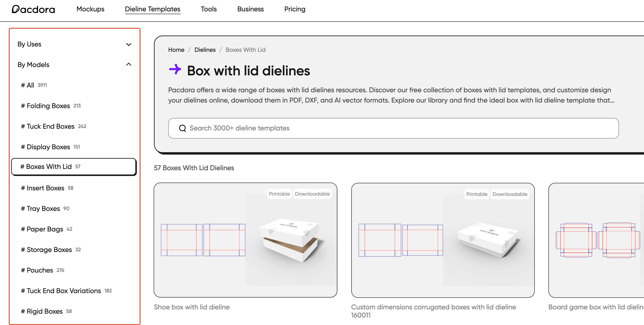Click Printable tag on Custom dimensions card

477,194
